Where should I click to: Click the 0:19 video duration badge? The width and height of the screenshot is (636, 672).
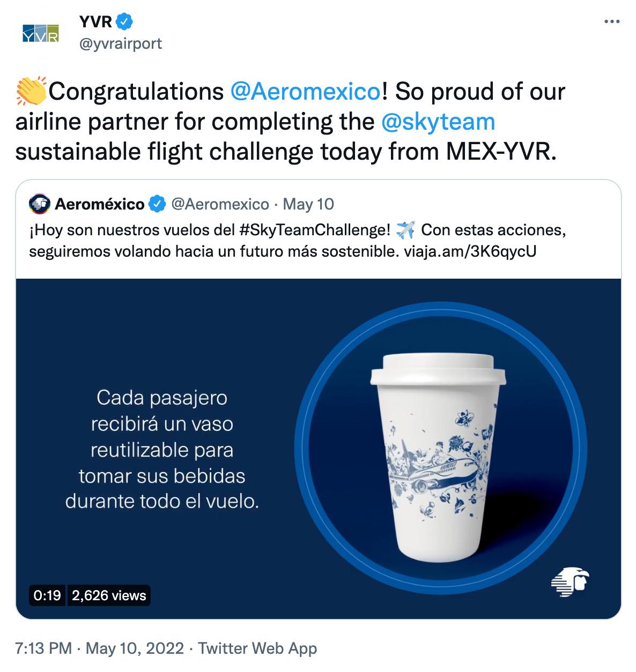pos(47,595)
